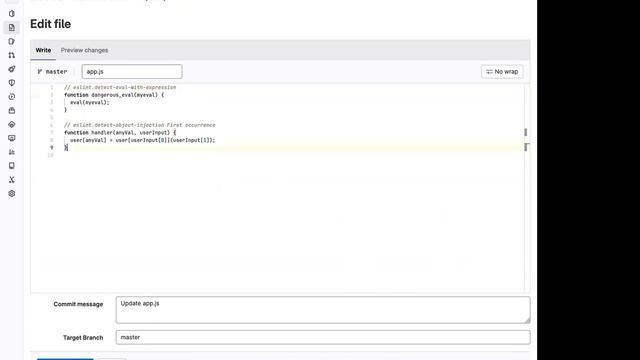Click the eslint.detect-eval-with-expression comment line

tap(120, 87)
